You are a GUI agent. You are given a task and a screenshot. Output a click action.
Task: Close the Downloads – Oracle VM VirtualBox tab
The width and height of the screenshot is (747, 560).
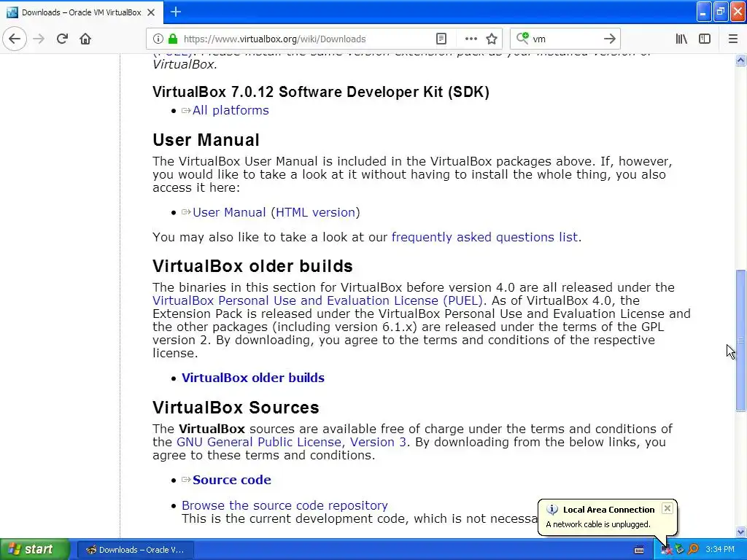[151, 12]
